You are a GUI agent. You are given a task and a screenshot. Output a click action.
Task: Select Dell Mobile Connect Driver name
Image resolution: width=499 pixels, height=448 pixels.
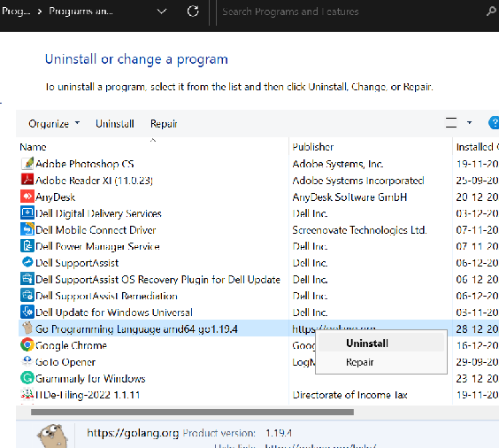click(x=96, y=230)
